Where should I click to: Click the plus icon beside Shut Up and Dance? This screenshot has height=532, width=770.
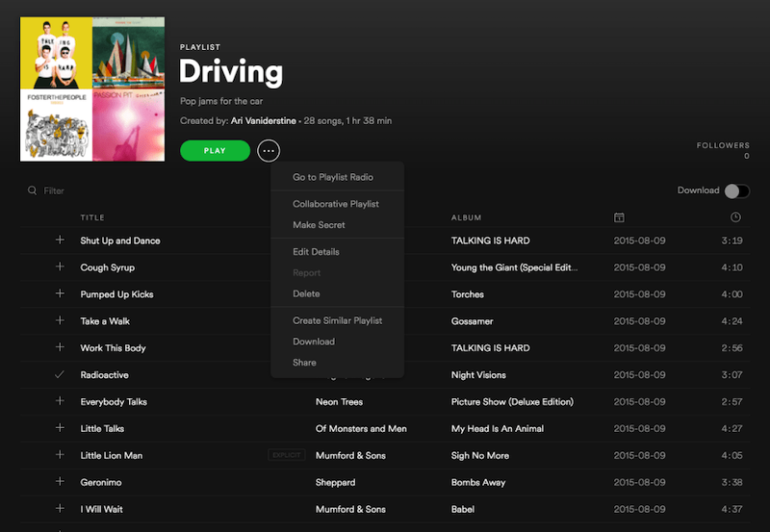60,240
